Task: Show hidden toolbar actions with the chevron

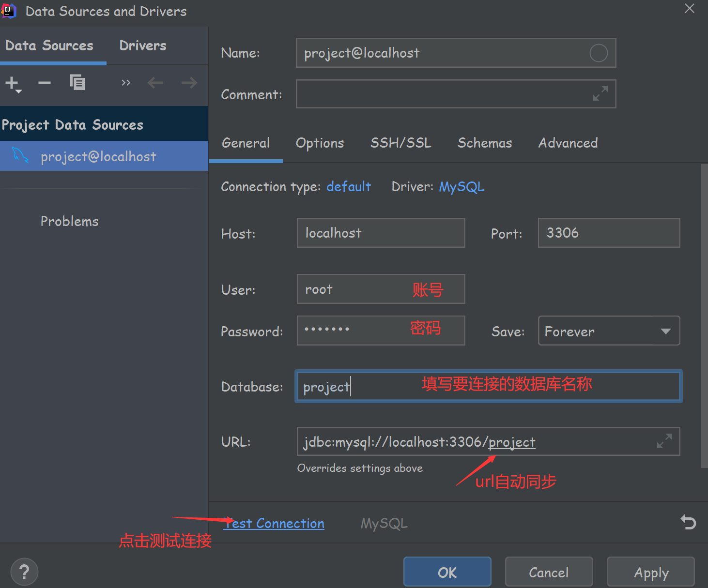Action: [x=125, y=82]
